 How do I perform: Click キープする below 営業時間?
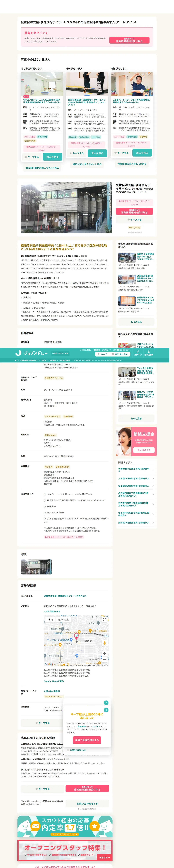pyautogui.click(x=42, y=723)
